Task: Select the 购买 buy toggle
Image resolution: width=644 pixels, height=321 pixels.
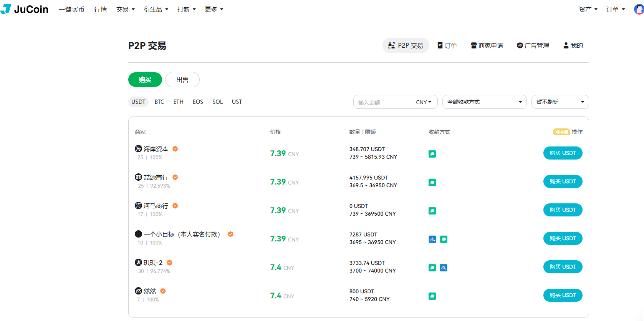Action: [x=145, y=80]
